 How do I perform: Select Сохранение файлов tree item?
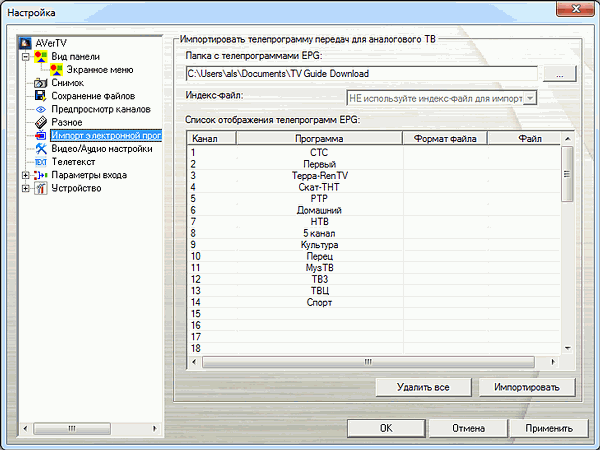click(93, 96)
